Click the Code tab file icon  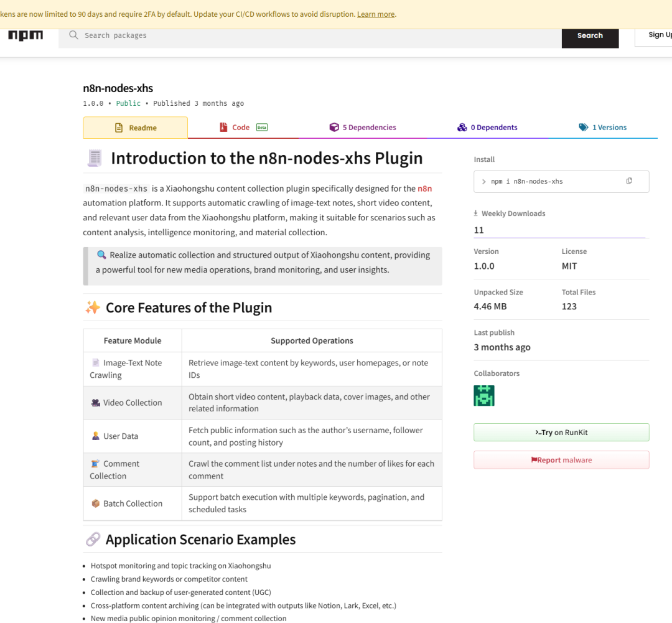pos(223,128)
